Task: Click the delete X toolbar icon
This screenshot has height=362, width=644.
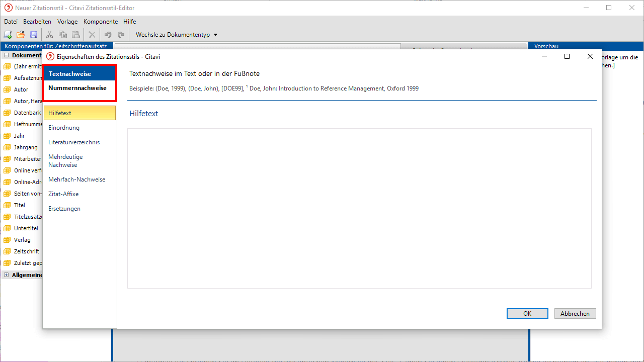Action: click(92, 35)
